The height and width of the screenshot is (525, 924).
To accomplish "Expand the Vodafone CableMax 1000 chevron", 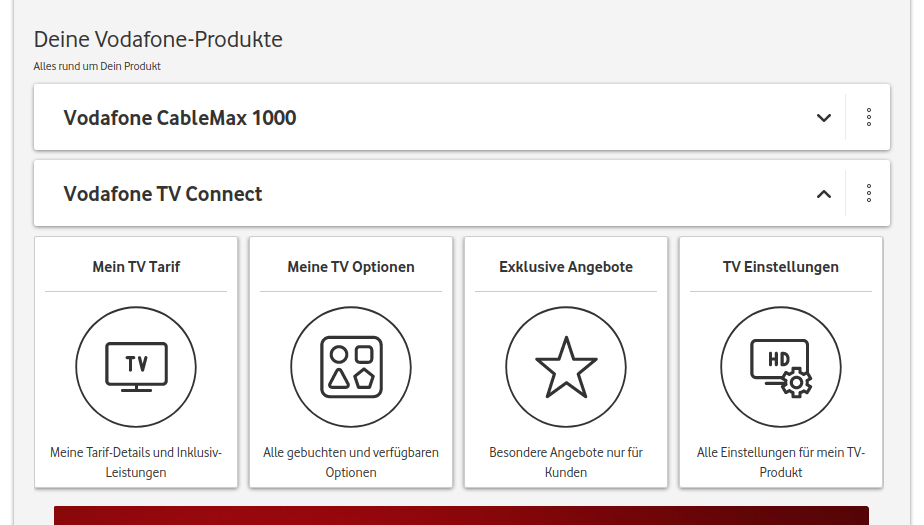I will tap(824, 117).
